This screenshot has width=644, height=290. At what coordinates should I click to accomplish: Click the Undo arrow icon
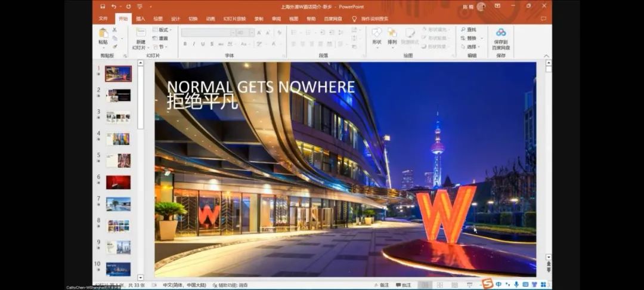point(113,6)
